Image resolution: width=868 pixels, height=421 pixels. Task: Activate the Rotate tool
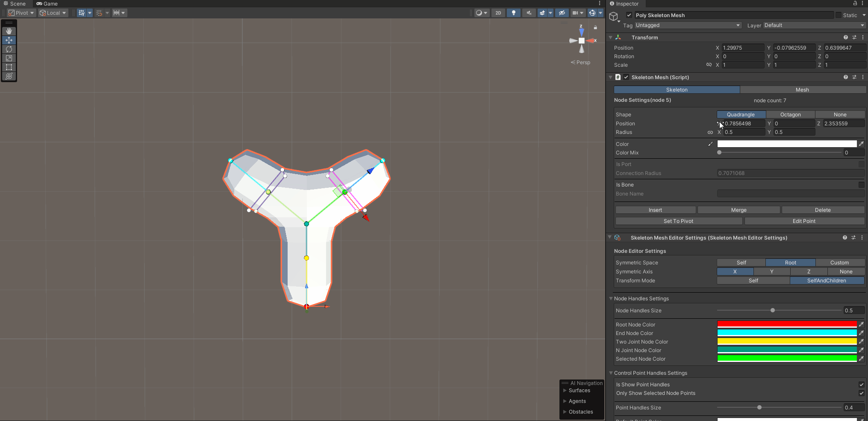pyautogui.click(x=9, y=49)
